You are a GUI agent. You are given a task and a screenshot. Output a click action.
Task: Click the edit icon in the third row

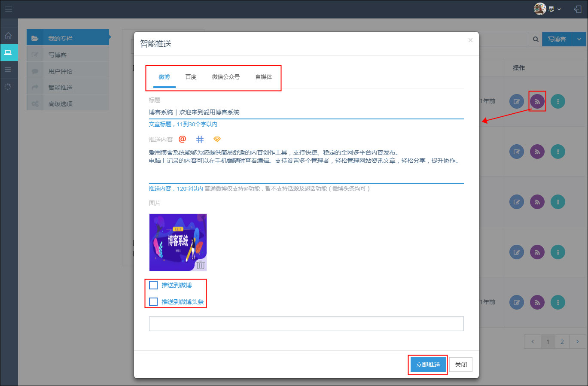pyautogui.click(x=517, y=202)
